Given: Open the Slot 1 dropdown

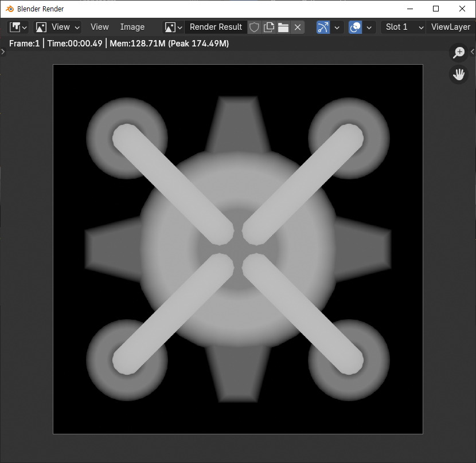Looking at the screenshot, I should (x=403, y=28).
